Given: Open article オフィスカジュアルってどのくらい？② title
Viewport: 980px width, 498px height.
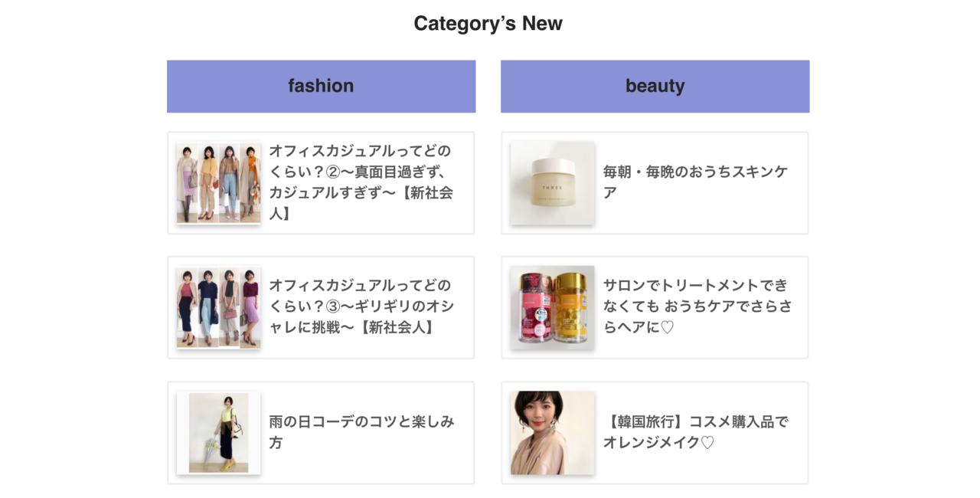Looking at the screenshot, I should pos(361,182).
